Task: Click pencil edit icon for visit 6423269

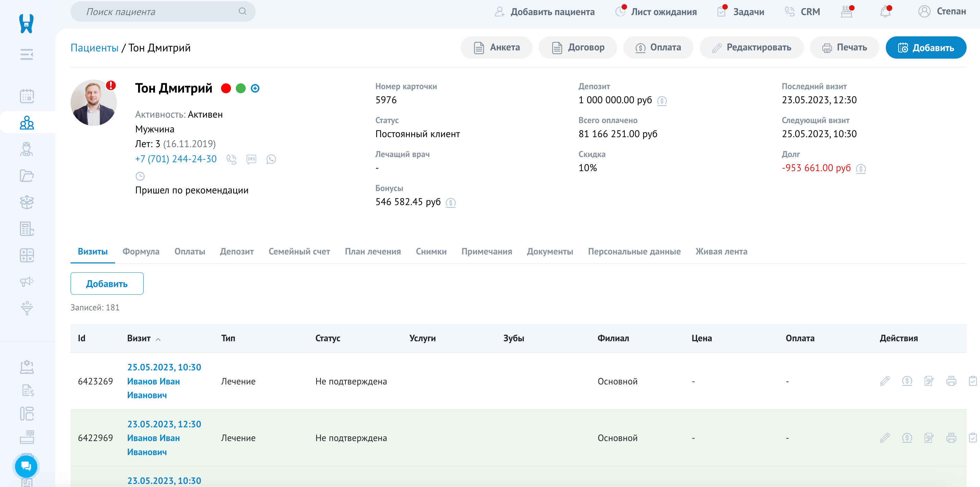Action: [884, 381]
